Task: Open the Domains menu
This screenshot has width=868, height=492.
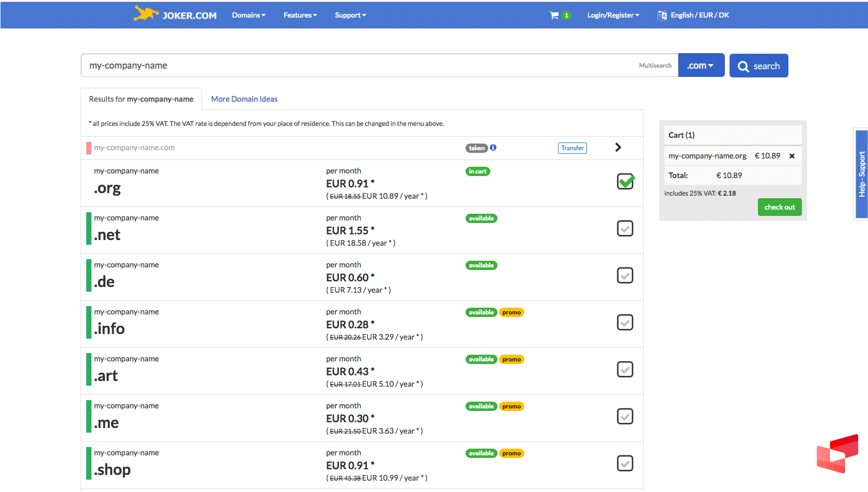Action: [249, 15]
